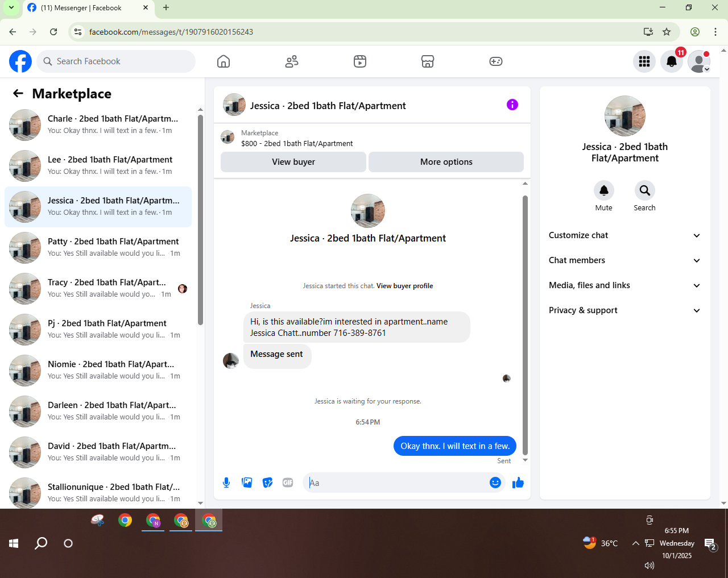The width and height of the screenshot is (728, 578).
Task: Show hidden system tray icons
Action: click(635, 543)
